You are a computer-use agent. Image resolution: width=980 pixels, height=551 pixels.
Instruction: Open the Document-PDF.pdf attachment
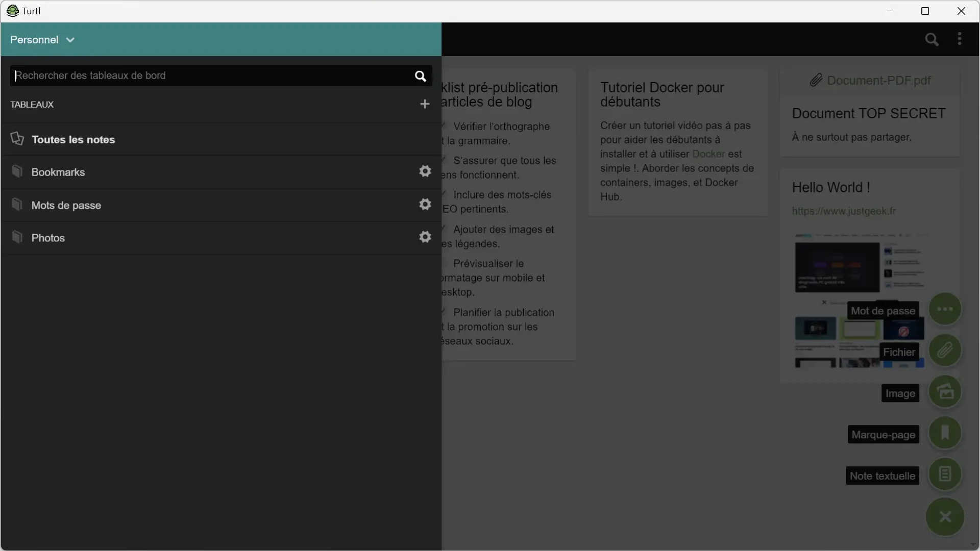879,81
